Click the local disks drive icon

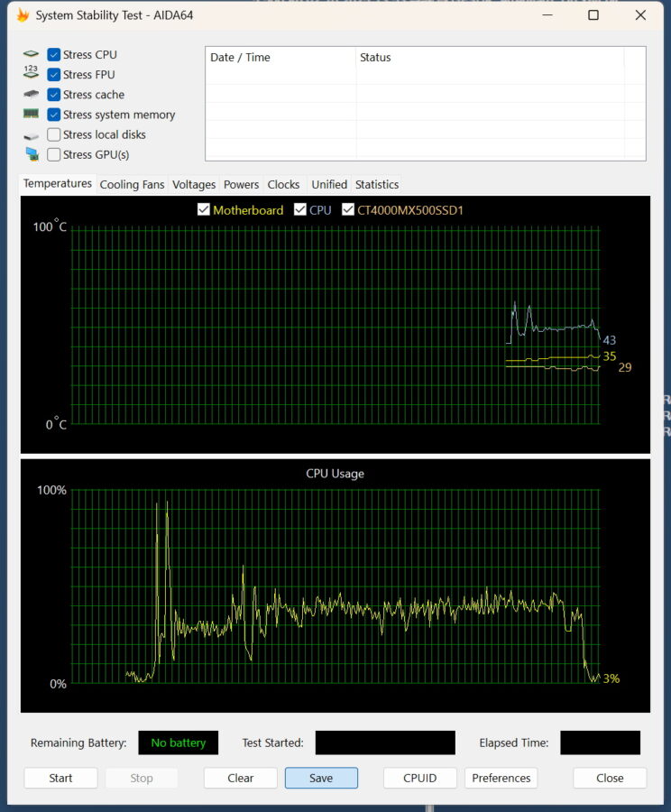click(x=32, y=135)
